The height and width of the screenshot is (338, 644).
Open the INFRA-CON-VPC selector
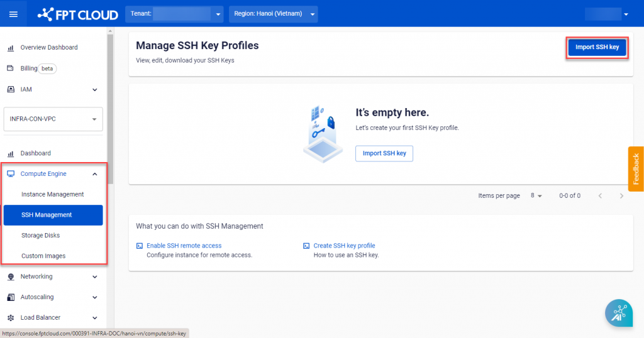(x=53, y=119)
